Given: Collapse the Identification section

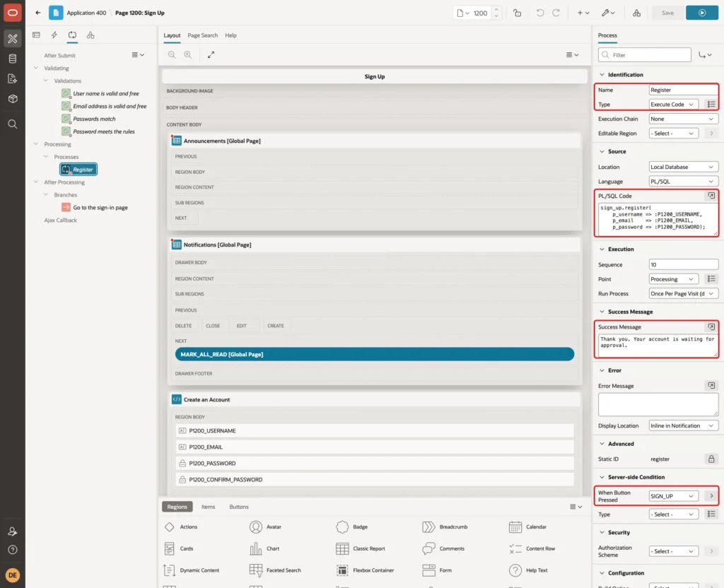Looking at the screenshot, I should 602,75.
